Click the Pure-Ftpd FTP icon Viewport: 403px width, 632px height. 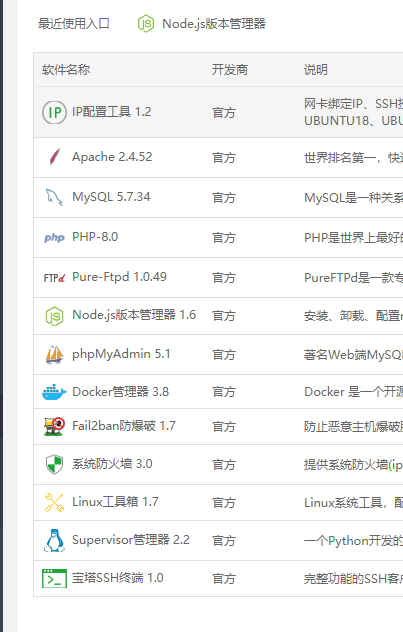pyautogui.click(x=54, y=278)
